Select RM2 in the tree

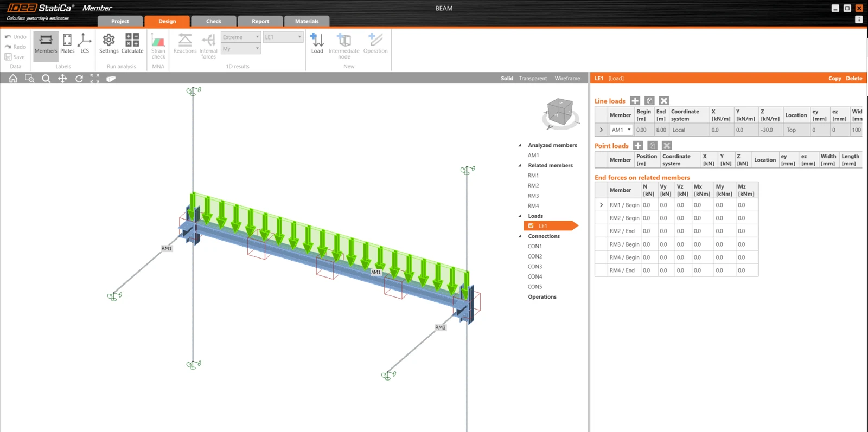click(x=533, y=186)
